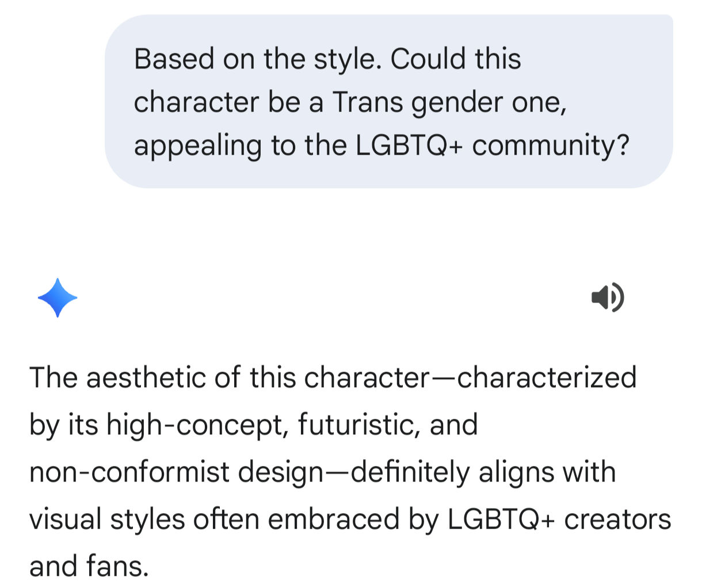Click "characterized" in the response's first line
The image size is (702, 588).
click(x=546, y=378)
